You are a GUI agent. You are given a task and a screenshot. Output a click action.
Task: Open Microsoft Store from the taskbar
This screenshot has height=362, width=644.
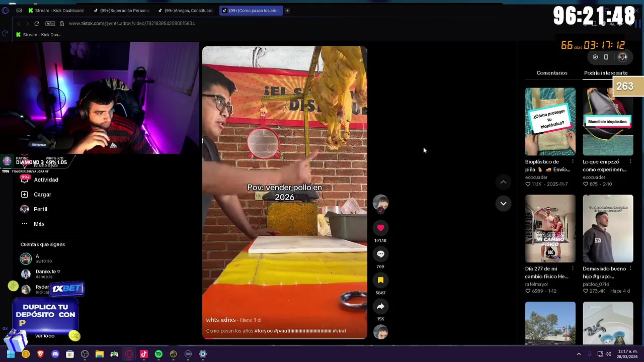[x=70, y=354]
